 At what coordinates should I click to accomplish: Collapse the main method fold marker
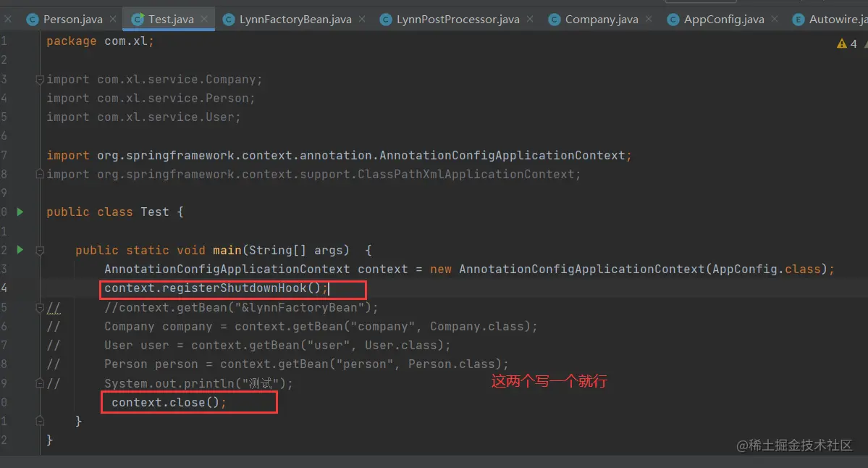pyautogui.click(x=40, y=251)
